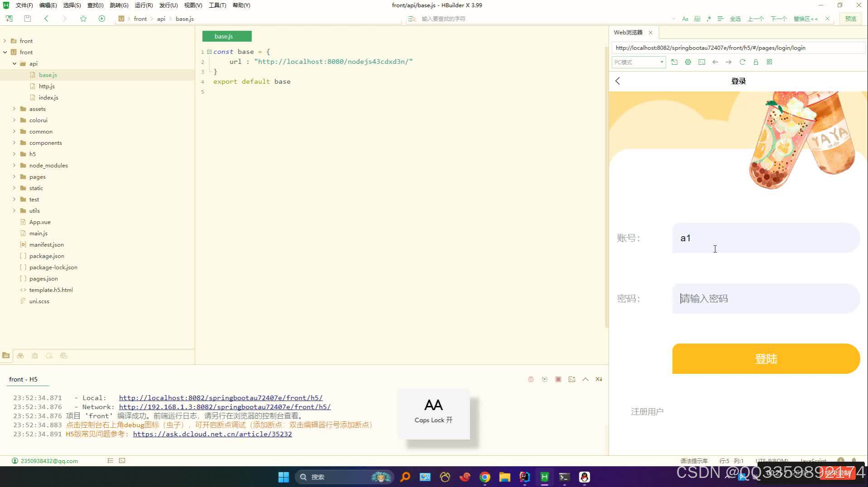Refresh the built-in web browser
Screen dimensions: 868x487
742,62
